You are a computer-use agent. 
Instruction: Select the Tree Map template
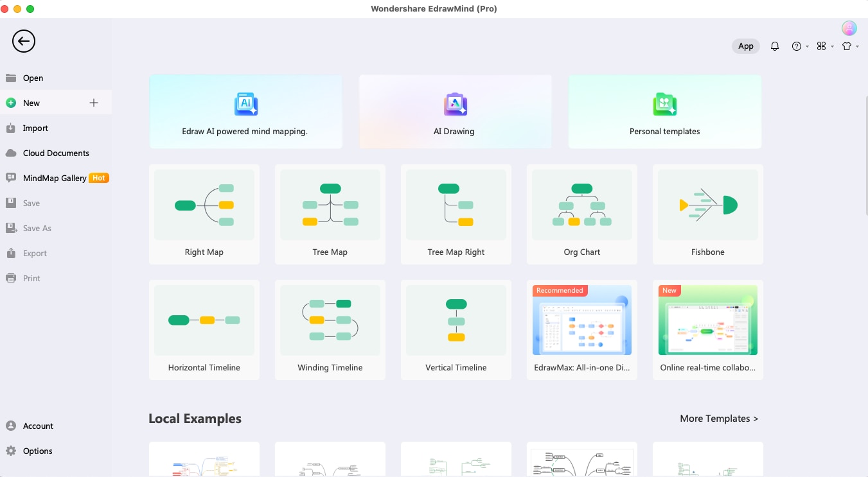coord(330,214)
